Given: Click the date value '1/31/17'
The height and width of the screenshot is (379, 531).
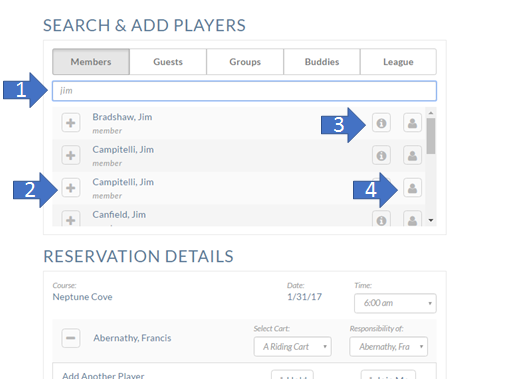Looking at the screenshot, I should click(x=304, y=297).
